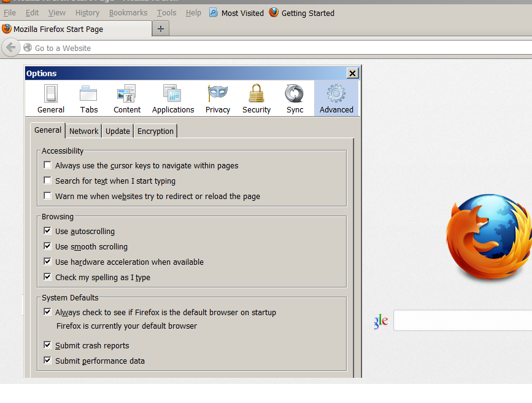The image size is (532, 403).
Task: Click the back arrow navigation button
Action: tap(11, 47)
